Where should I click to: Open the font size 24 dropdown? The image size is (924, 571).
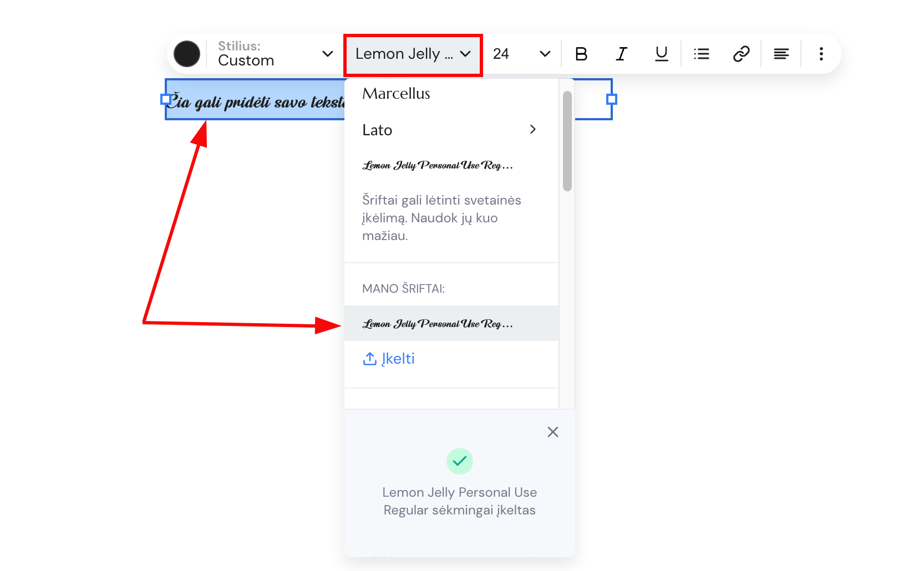pos(521,54)
